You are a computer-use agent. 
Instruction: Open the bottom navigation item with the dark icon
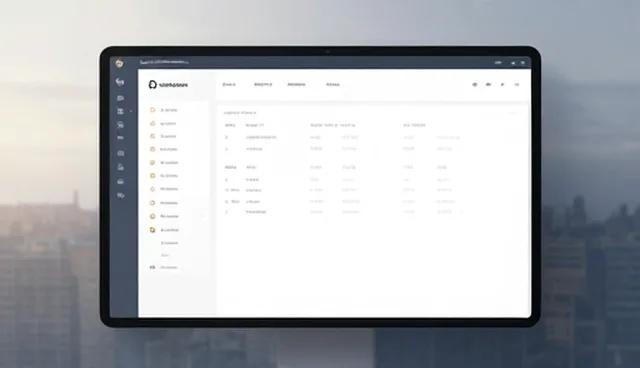click(164, 268)
